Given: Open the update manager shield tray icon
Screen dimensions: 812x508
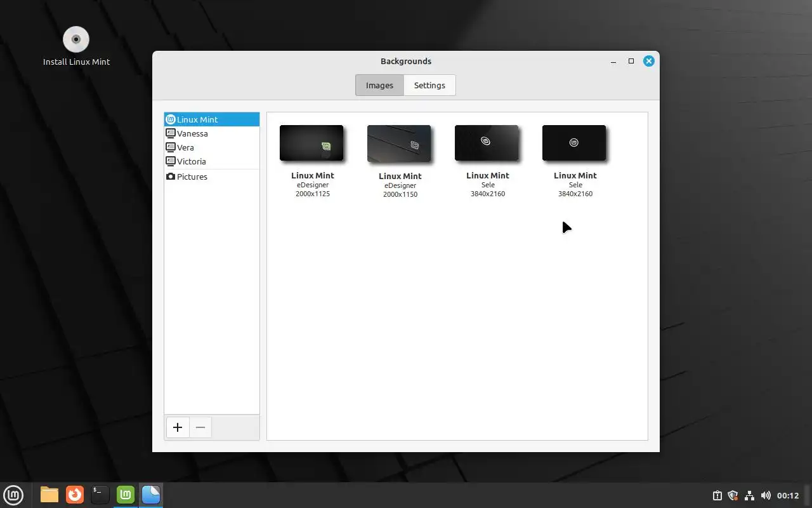Looking at the screenshot, I should pos(733,495).
